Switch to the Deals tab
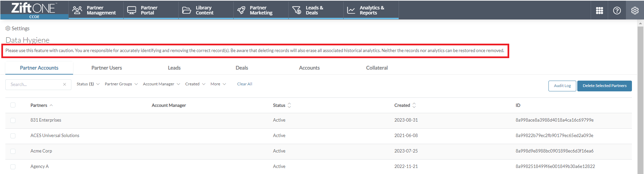The image size is (644, 174). coord(242,68)
